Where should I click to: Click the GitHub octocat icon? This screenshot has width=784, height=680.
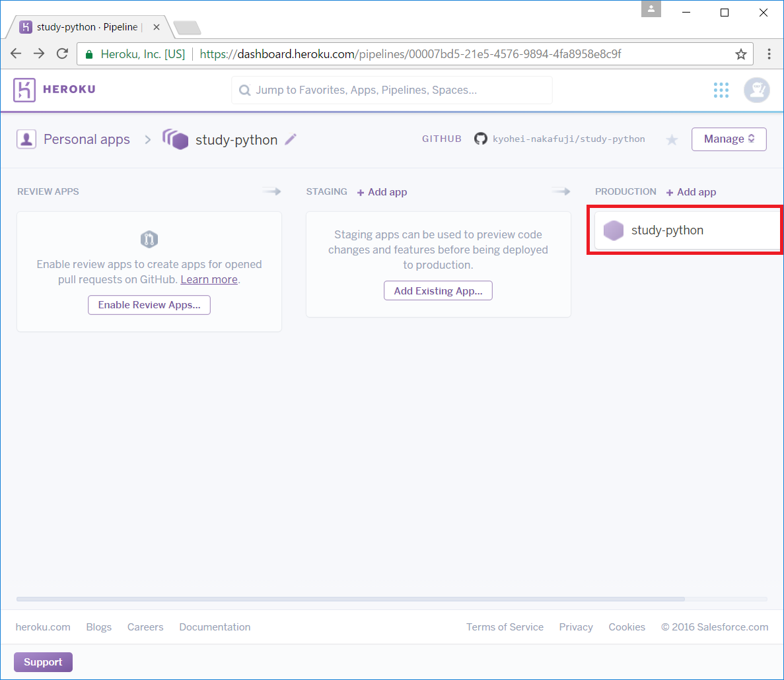coord(481,139)
